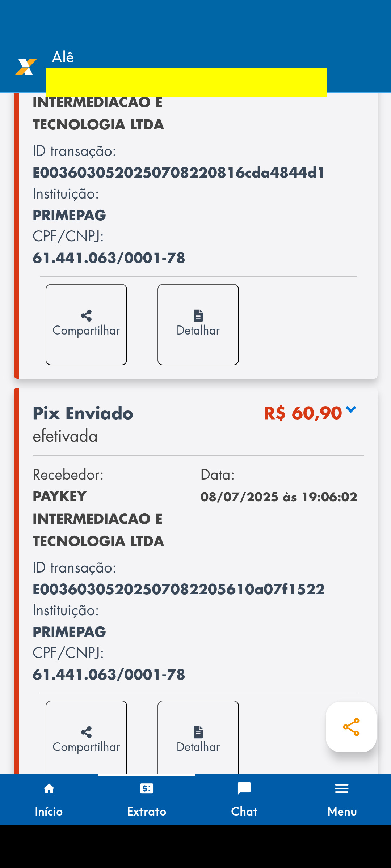Tap the CNPJ number in the upper card
This screenshot has height=868, width=391.
coord(109,258)
